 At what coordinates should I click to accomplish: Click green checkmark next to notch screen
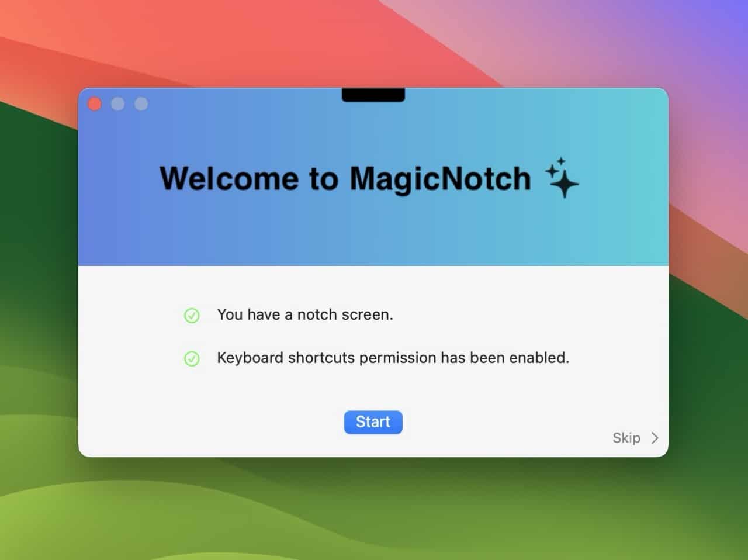tap(192, 316)
